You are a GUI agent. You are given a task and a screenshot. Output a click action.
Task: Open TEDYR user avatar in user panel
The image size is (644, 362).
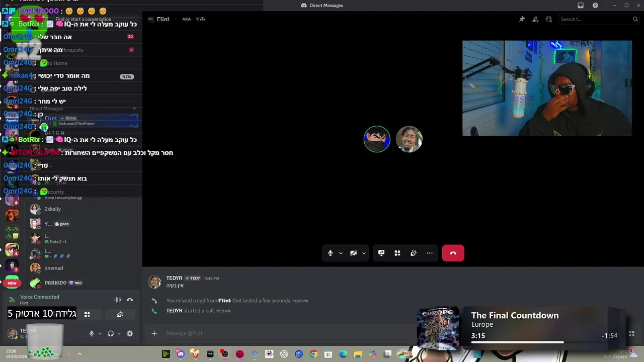[x=12, y=333]
